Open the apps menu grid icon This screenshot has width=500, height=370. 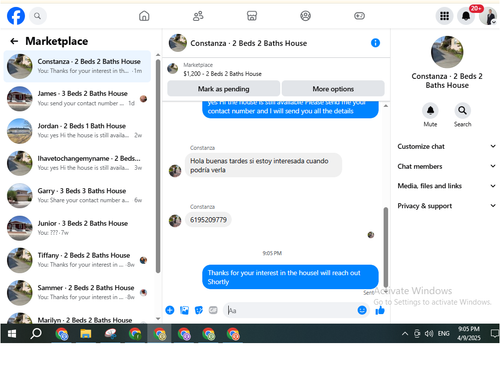click(444, 16)
